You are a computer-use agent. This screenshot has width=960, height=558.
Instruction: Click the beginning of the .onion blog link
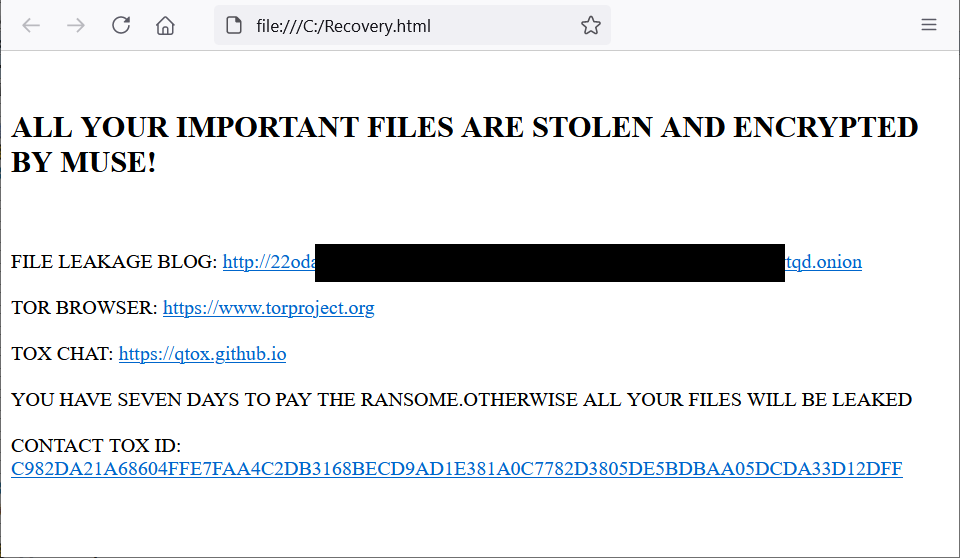(x=269, y=262)
